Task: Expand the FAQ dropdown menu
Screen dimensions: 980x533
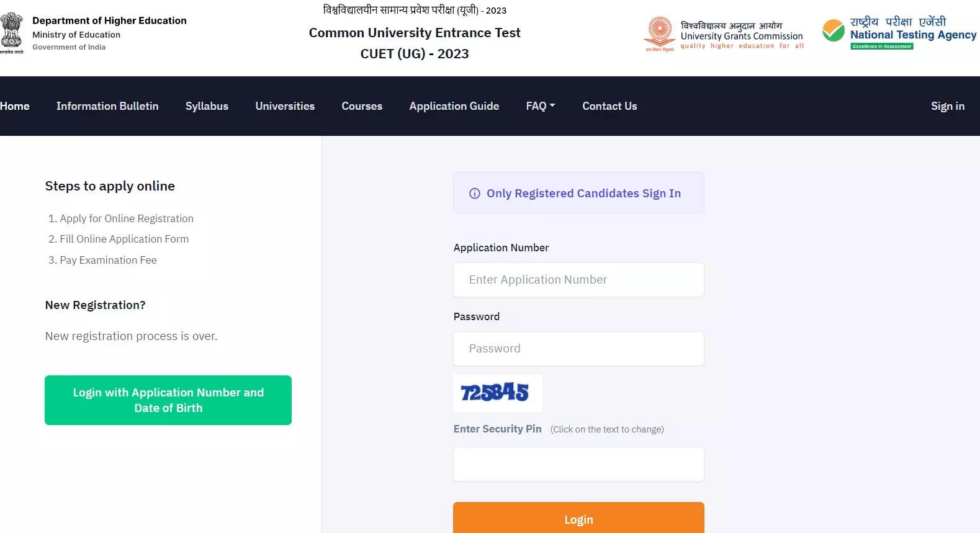Action: click(x=541, y=106)
